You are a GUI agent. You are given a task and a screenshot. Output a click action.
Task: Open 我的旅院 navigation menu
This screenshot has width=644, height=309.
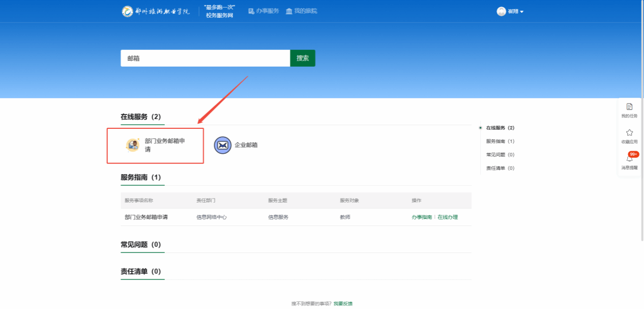pos(301,11)
